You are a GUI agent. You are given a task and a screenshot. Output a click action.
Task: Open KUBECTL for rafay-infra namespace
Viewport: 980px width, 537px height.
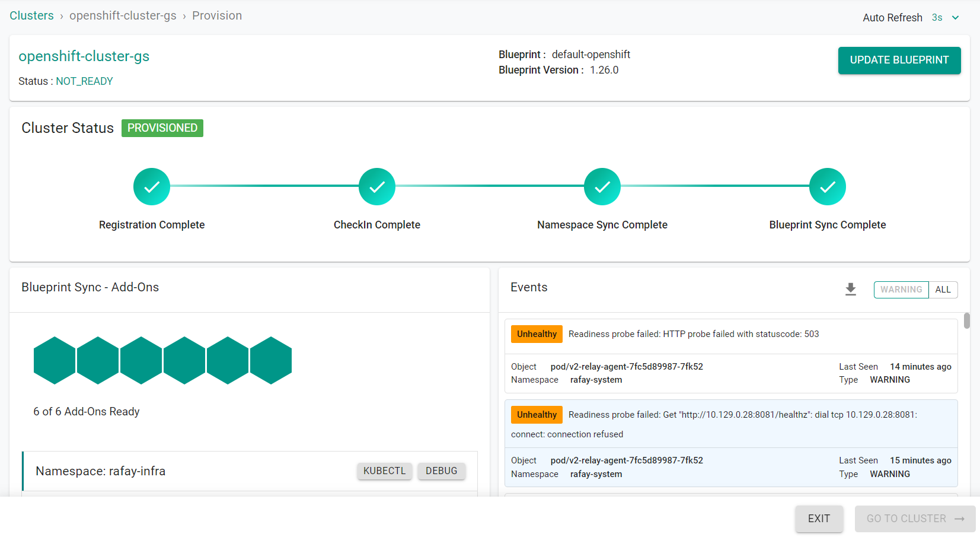tap(384, 471)
